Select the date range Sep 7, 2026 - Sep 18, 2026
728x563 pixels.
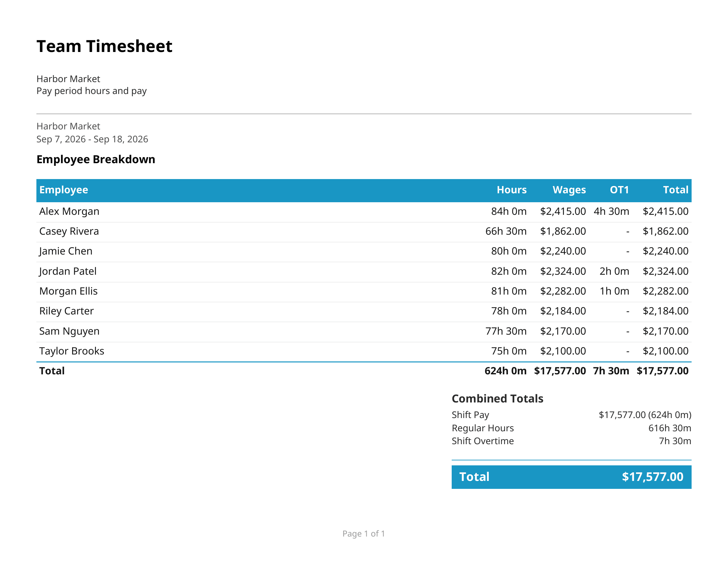click(x=92, y=139)
